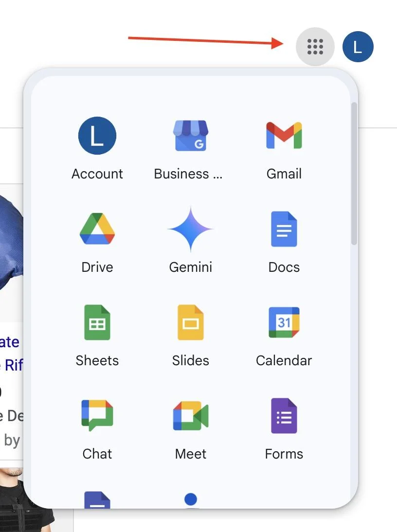This screenshot has width=397, height=532.
Task: Open the Account app icon
Action: pos(97,136)
